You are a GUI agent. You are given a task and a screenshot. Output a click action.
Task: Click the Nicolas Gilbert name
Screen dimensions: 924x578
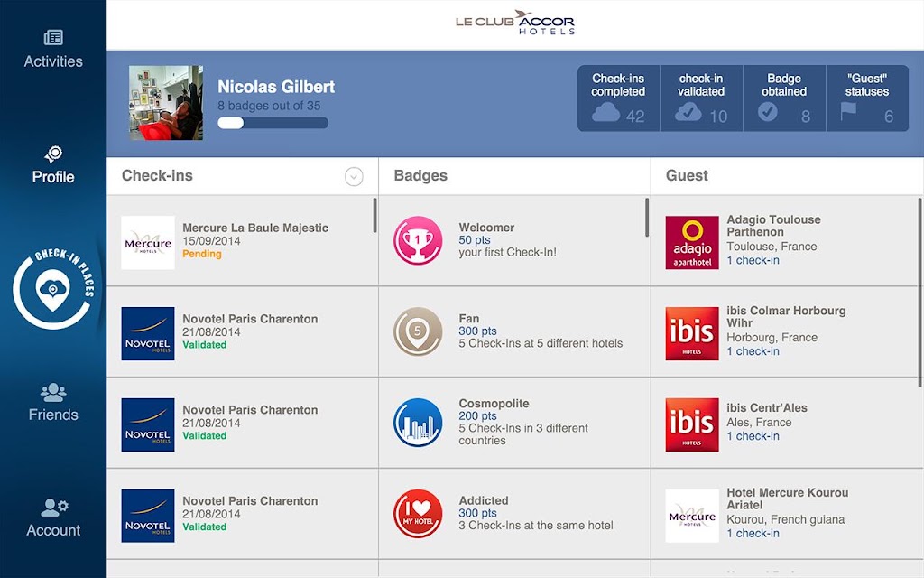tap(276, 87)
